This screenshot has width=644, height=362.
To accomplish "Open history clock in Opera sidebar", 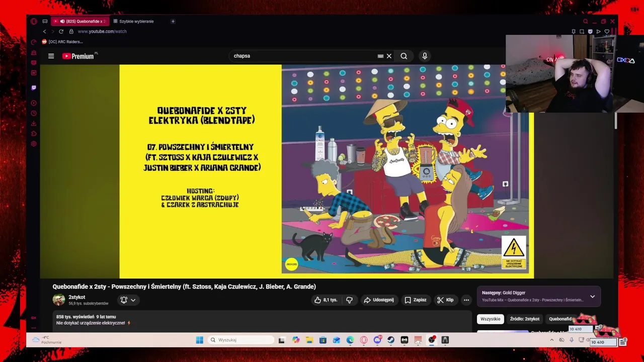I will 34,113.
